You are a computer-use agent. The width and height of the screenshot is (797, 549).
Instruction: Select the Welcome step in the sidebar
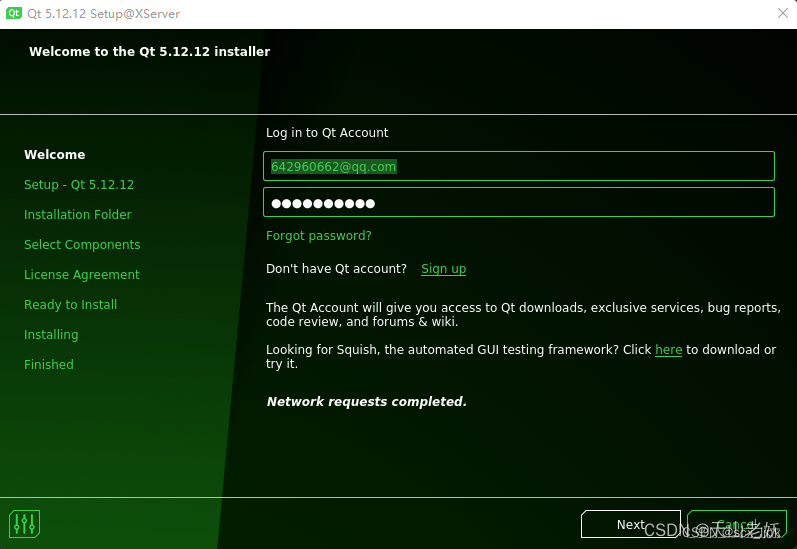click(x=54, y=155)
